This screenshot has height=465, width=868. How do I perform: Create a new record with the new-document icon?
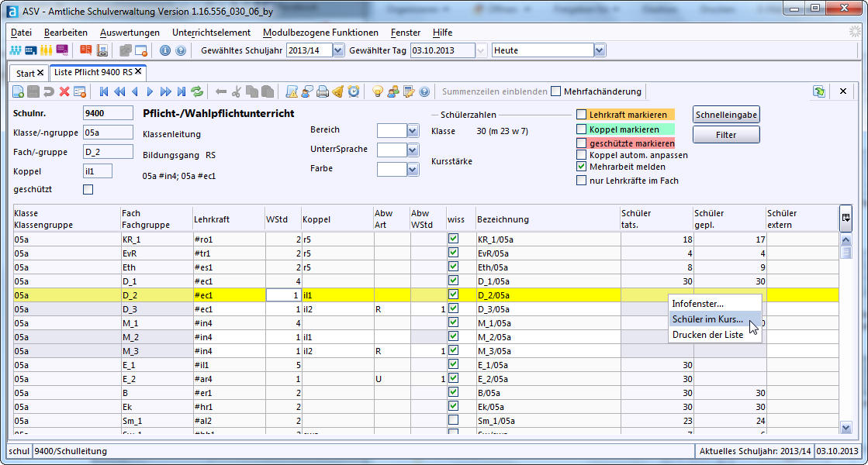(18, 91)
